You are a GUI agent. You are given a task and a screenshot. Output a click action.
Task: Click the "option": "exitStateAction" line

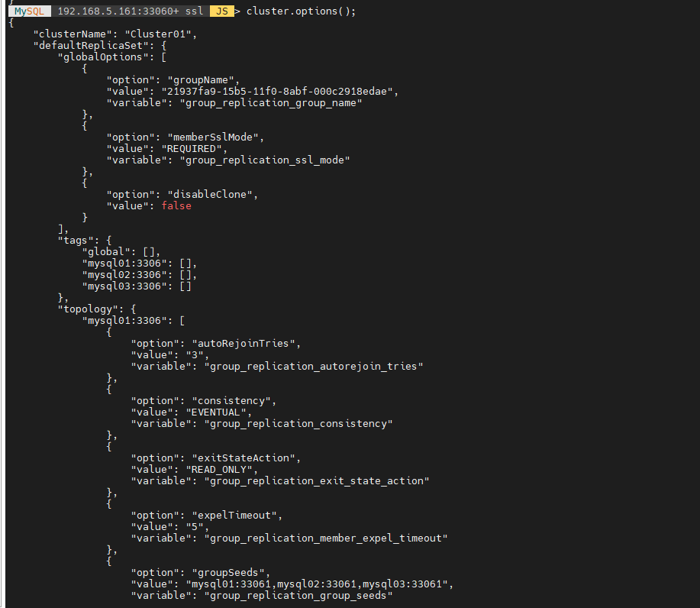pyautogui.click(x=215, y=458)
